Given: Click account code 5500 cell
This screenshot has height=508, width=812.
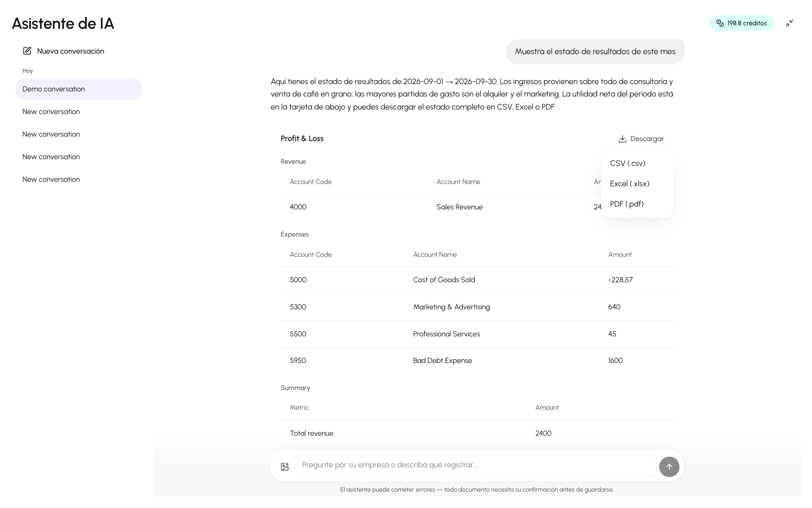Looking at the screenshot, I should click(x=298, y=334).
